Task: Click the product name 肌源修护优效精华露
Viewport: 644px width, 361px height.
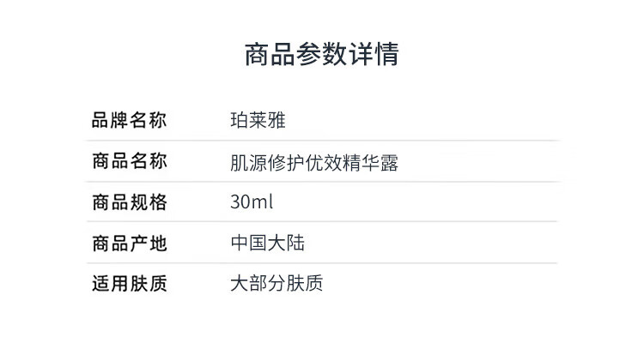Action: pyautogui.click(x=314, y=162)
